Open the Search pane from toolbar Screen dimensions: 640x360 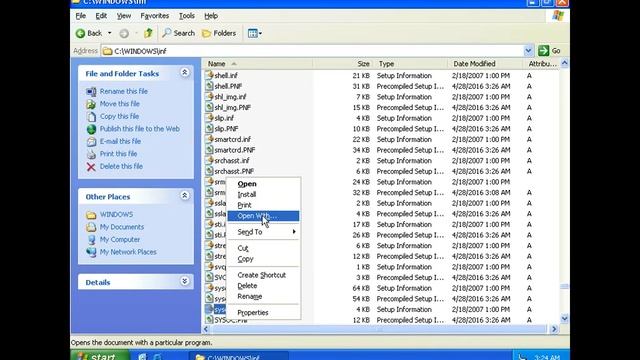[178, 33]
